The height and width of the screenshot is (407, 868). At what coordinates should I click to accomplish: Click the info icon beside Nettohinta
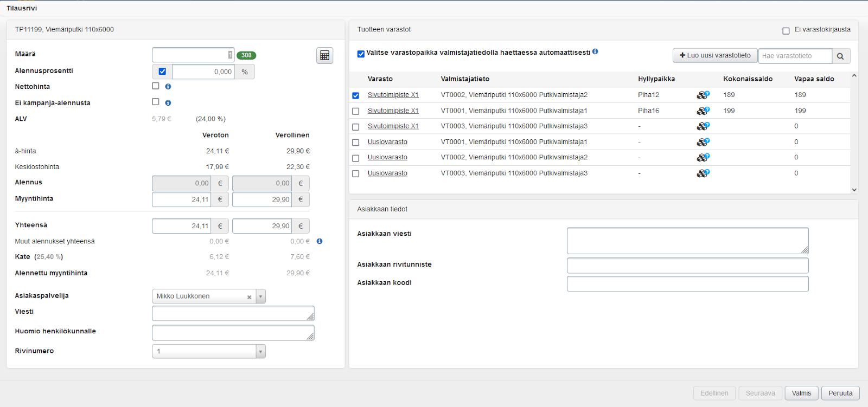coord(168,87)
